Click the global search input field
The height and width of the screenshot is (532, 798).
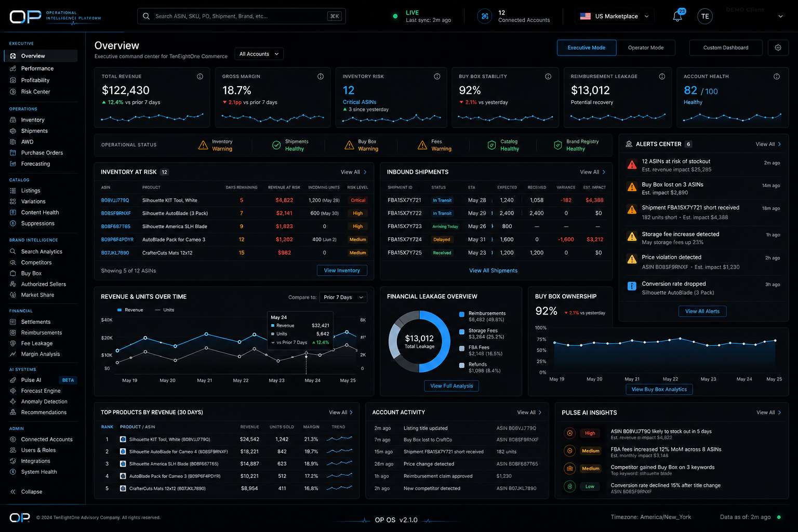pyautogui.click(x=242, y=16)
